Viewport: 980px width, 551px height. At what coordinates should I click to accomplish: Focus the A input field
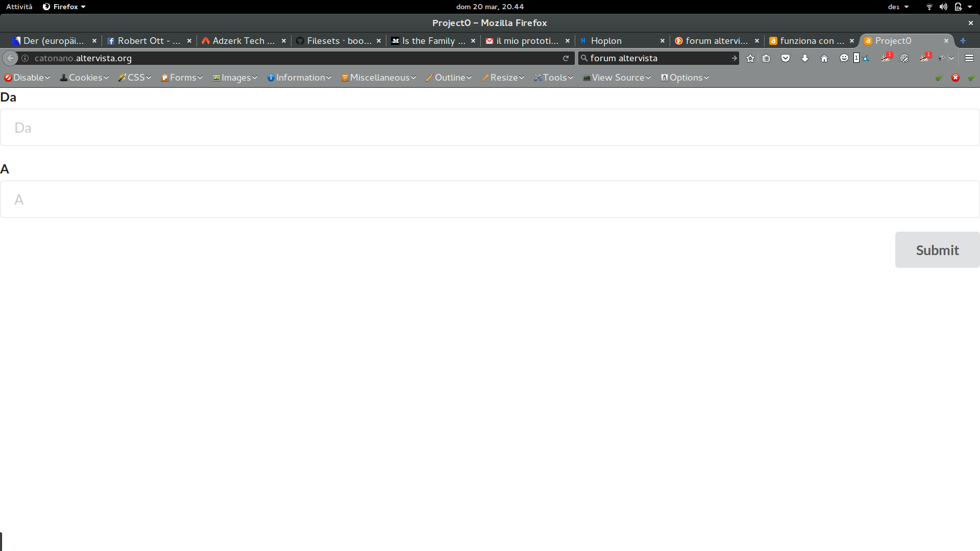(x=490, y=199)
